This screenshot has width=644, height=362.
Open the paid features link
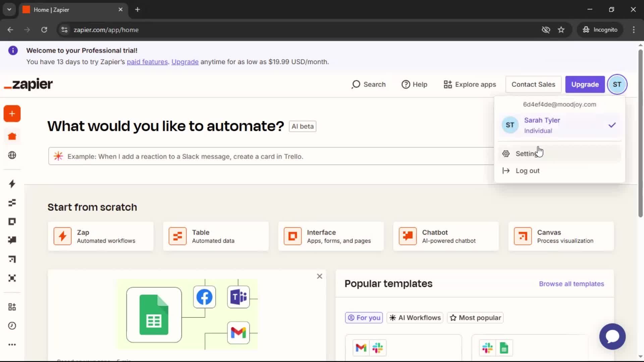147,62
